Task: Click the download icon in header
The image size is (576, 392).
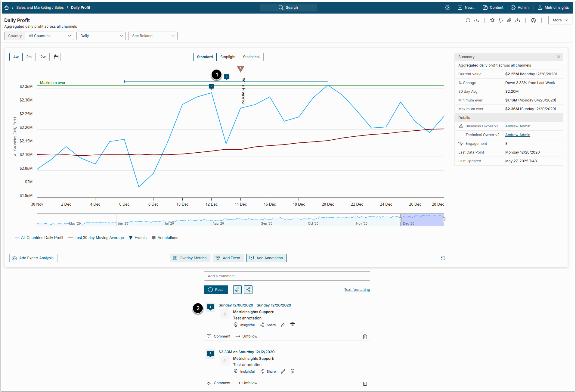Action: point(517,20)
